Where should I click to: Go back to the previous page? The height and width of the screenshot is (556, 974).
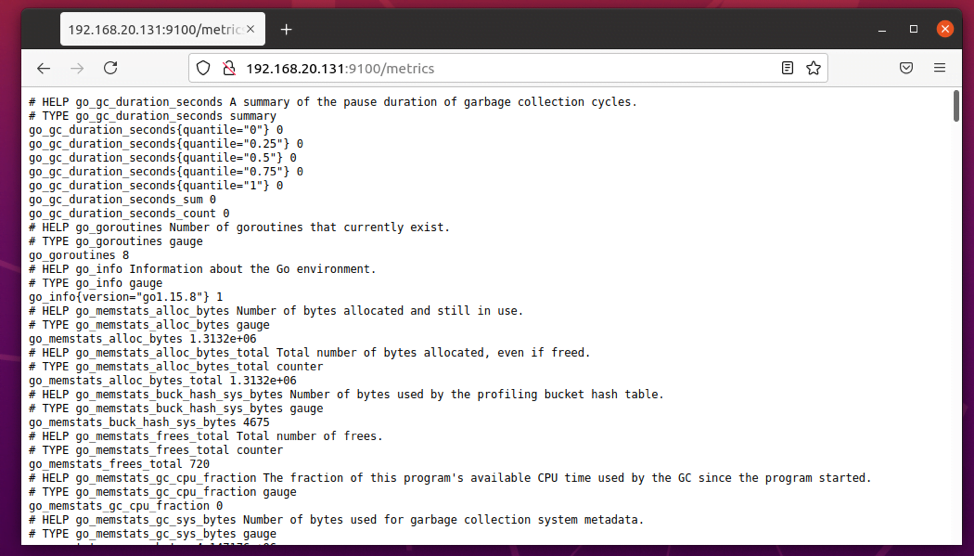(43, 68)
